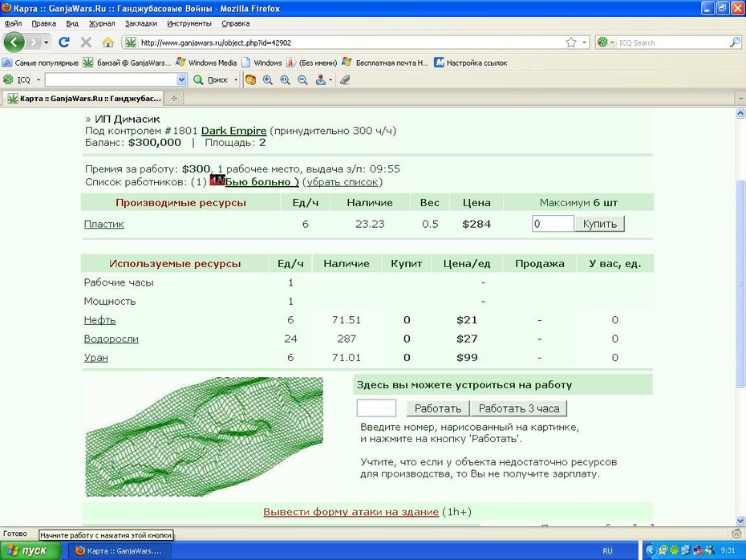Click the Вывести форму атаки на здание link
Screen dimensions: 746x560
click(351, 512)
